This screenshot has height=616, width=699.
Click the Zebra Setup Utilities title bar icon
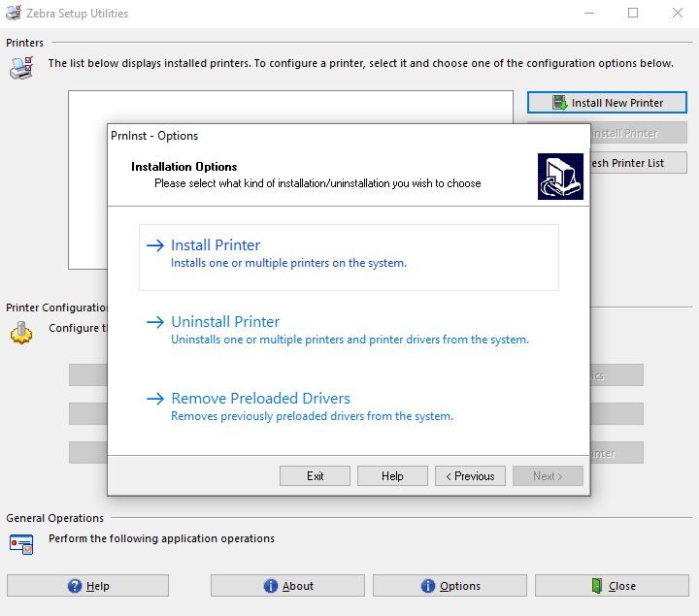(x=14, y=13)
